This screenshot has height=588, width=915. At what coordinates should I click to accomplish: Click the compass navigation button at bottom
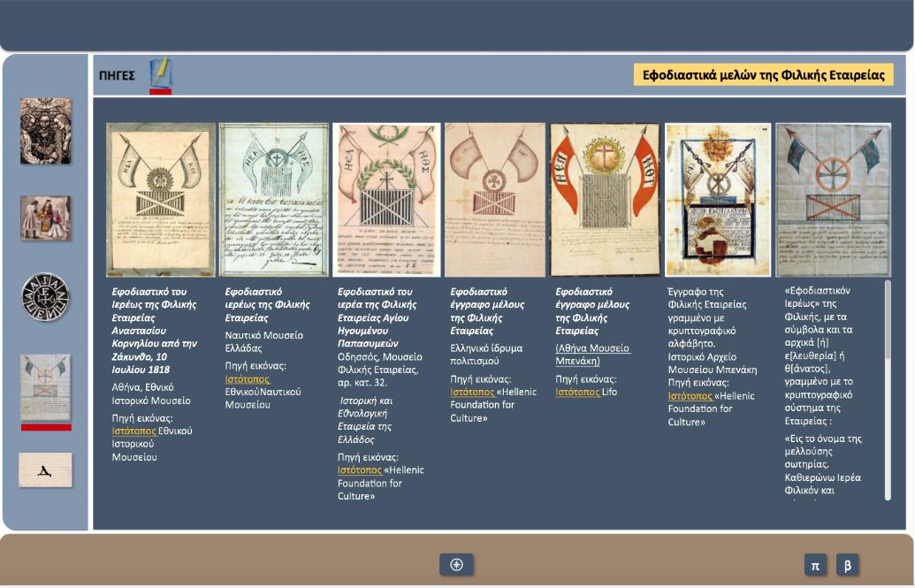[x=456, y=565]
